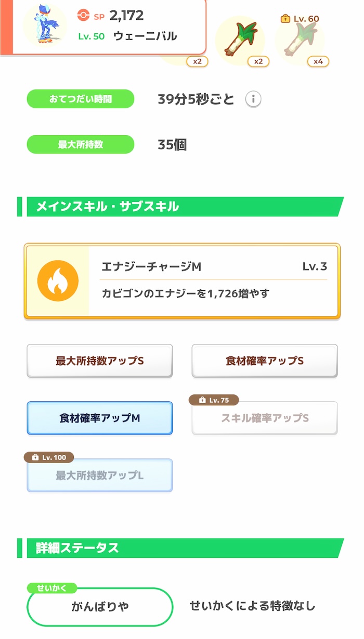Select the がんばりや nature button

pyautogui.click(x=99, y=607)
